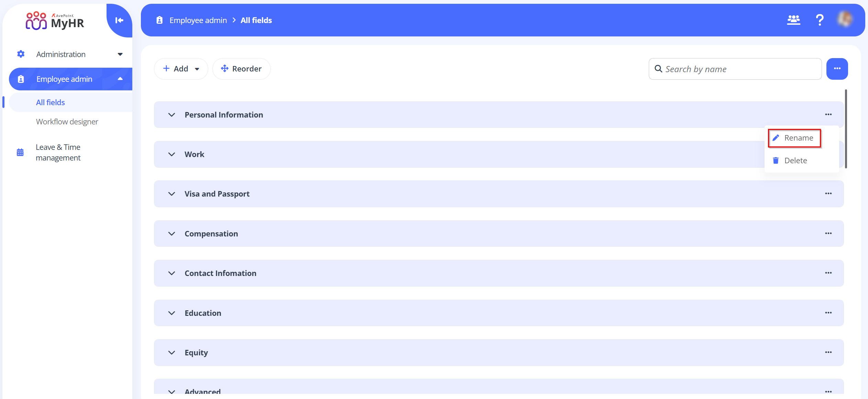Click the user profile avatar

coord(845,20)
